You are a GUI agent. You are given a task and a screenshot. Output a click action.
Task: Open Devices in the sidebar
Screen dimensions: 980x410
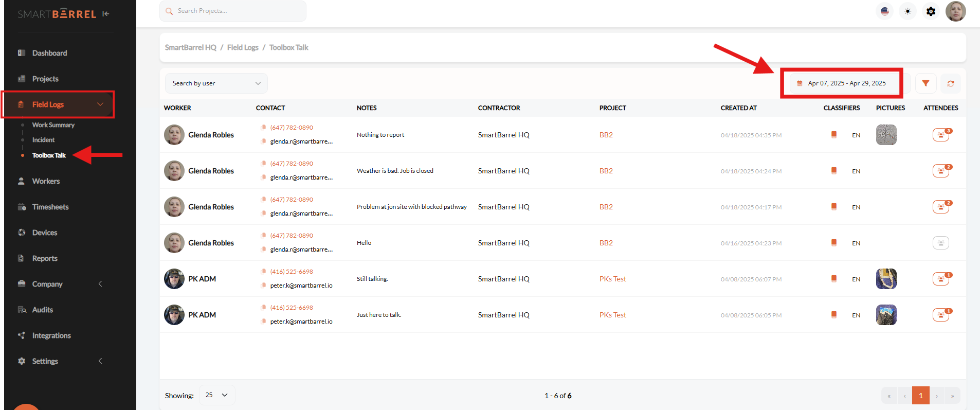click(x=45, y=233)
